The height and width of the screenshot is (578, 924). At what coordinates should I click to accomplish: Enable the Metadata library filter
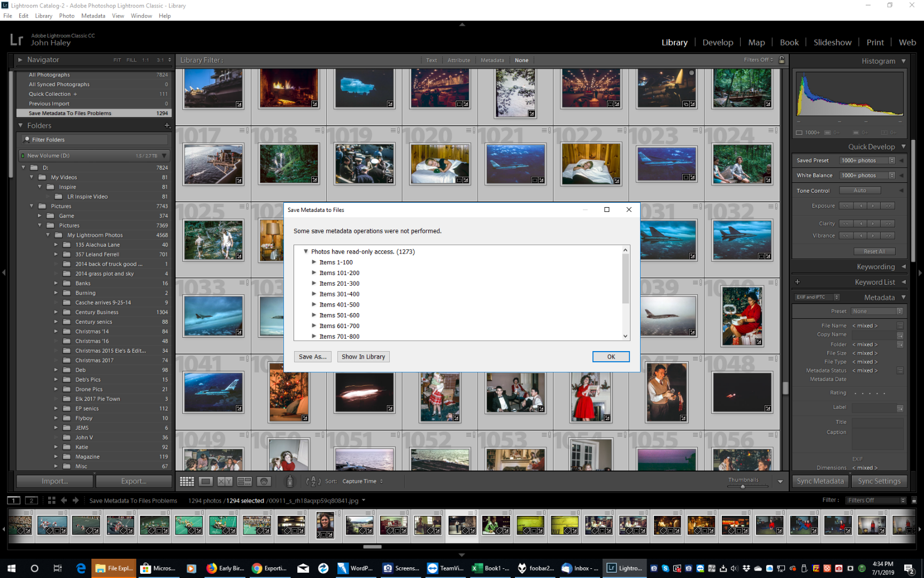(492, 60)
